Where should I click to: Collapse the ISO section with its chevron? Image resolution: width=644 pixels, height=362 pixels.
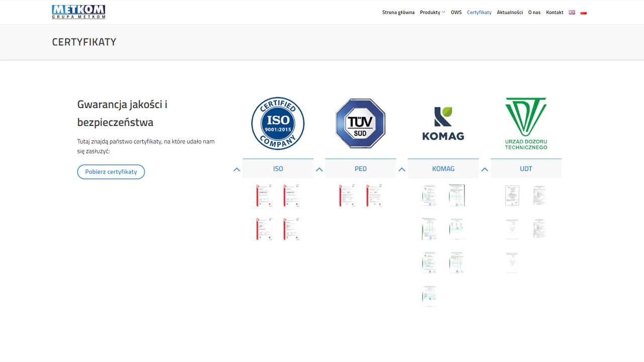pos(237,169)
